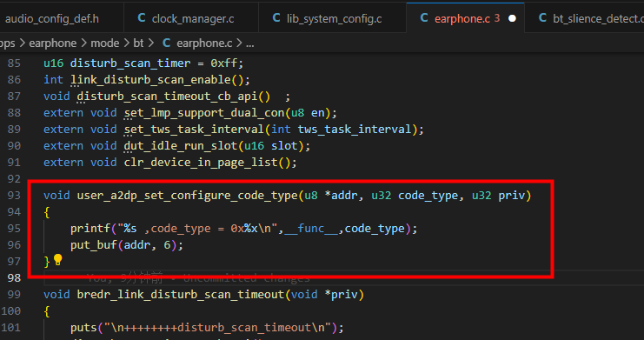Click user_a2dp_set_configure_code_type function name
The height and width of the screenshot is (340, 644).
pos(187,196)
